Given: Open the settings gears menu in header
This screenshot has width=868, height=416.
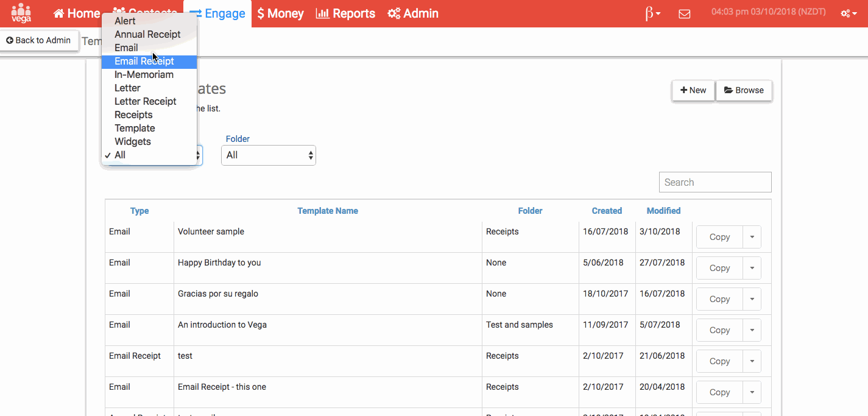Looking at the screenshot, I should point(849,13).
